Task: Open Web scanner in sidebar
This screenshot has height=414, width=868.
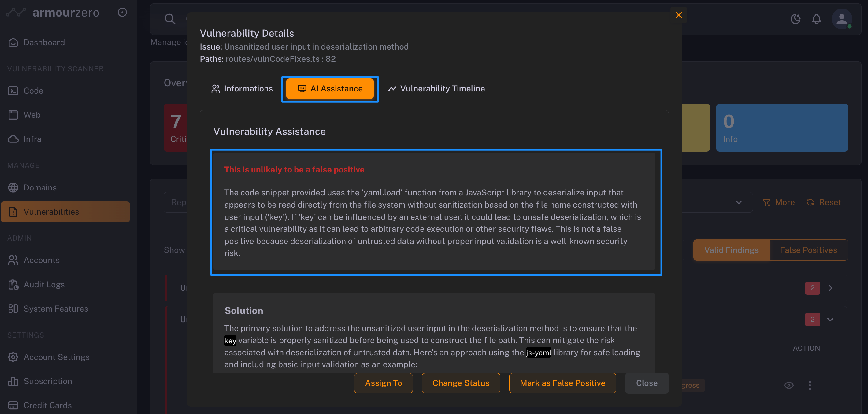Action: click(32, 115)
